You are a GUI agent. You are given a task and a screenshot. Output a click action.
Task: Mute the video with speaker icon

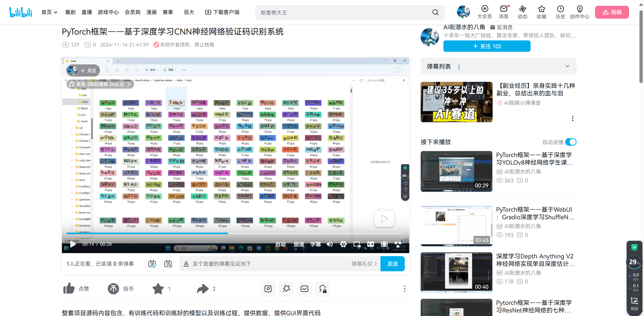pyautogui.click(x=330, y=244)
